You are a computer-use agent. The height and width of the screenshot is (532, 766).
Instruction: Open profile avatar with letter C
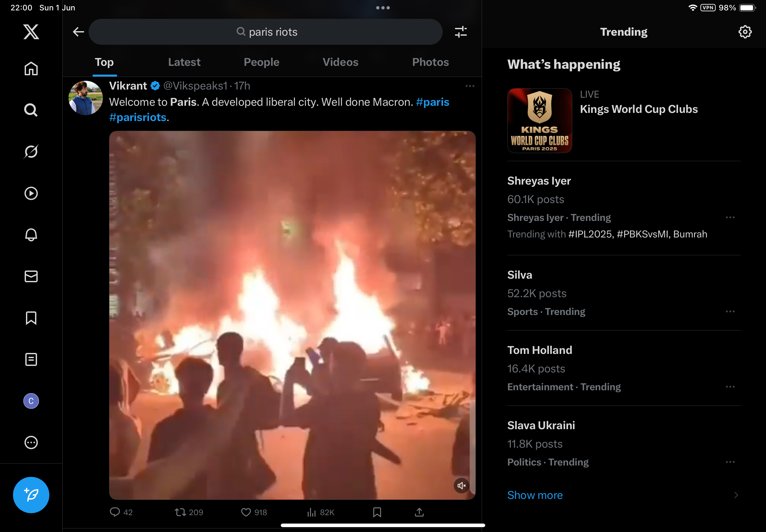31,401
